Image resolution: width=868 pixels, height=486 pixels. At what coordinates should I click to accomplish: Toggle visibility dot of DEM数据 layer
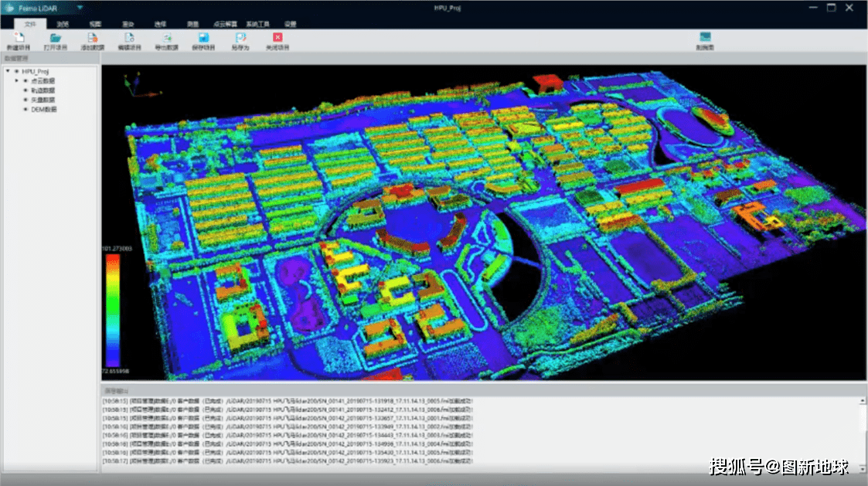(x=26, y=109)
